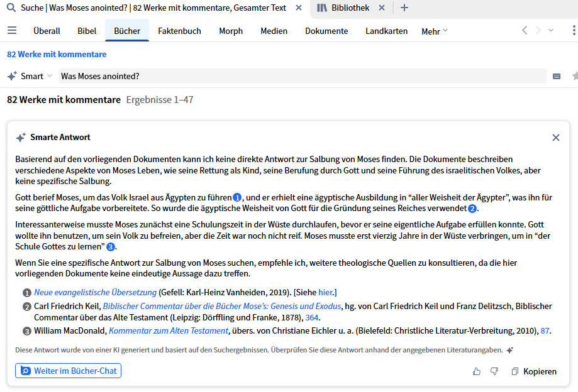Click the keyboard icon beside the search field
Viewport: 578px width, 392px height.
coord(556,75)
